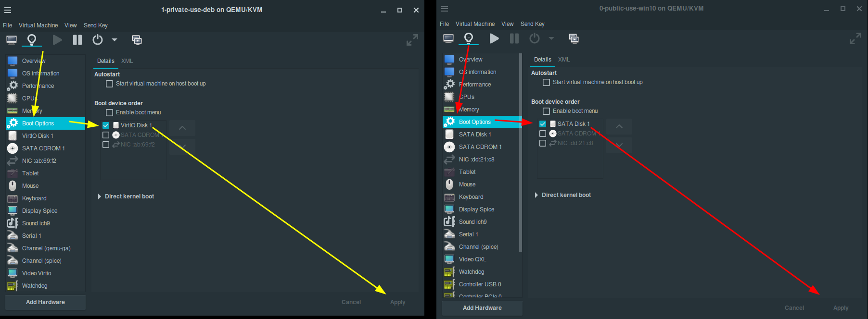Select Video QXL in win10 hardware list

[481, 259]
